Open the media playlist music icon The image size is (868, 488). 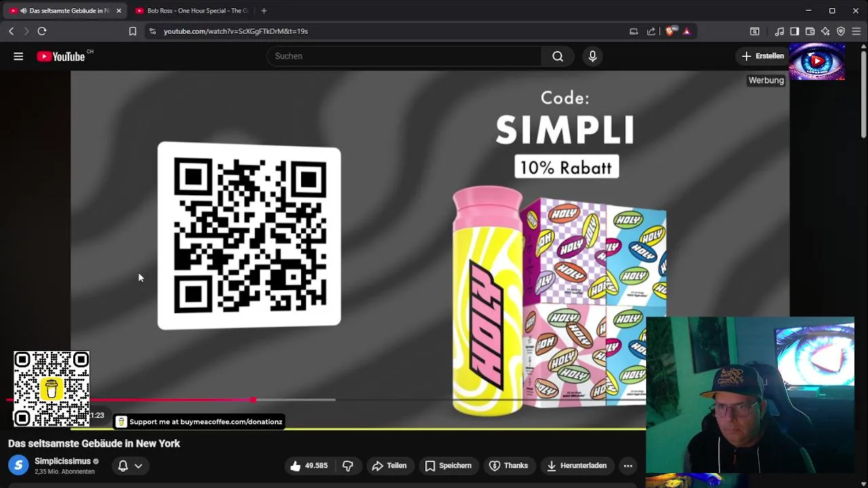click(780, 31)
